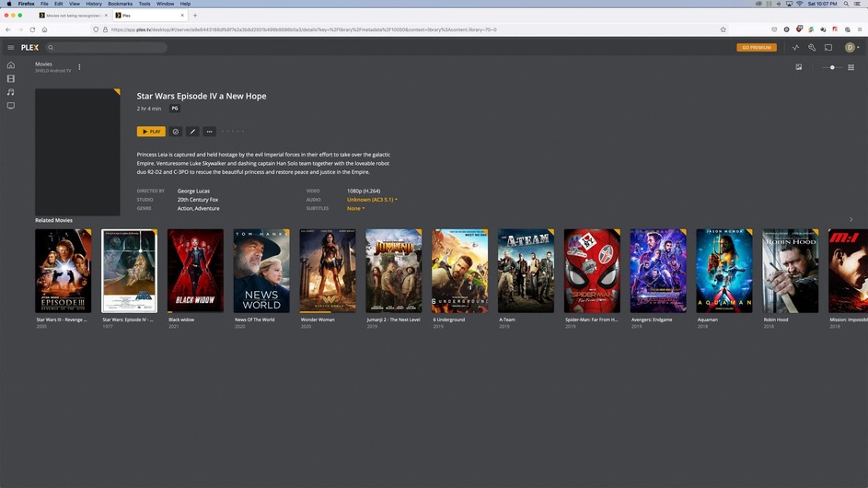Open the Star Wars: Episode IV poster
The width and height of the screenshot is (868, 488).
(130, 271)
